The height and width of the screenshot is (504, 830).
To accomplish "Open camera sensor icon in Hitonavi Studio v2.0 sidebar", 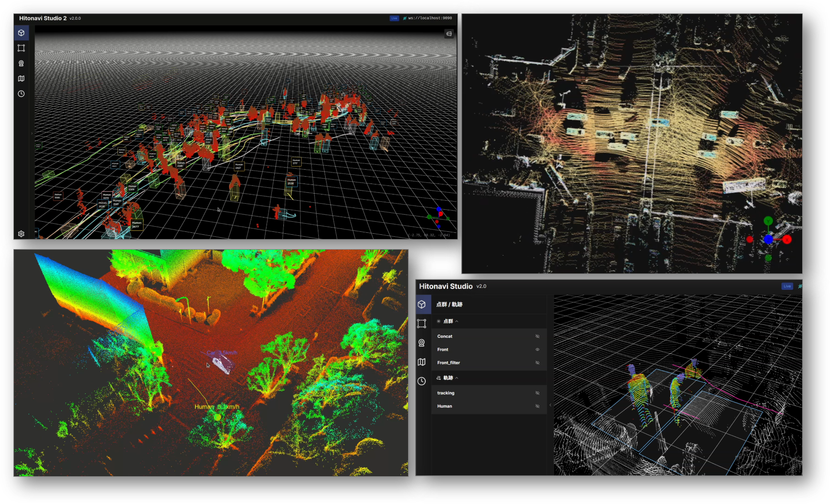I will pos(421,343).
